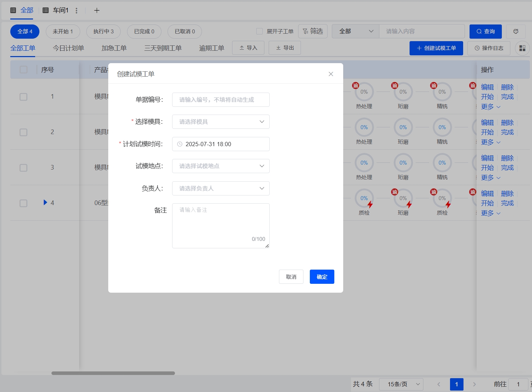Click the 单据编号 input field
Viewport: 532px width, 392px height.
tap(221, 100)
